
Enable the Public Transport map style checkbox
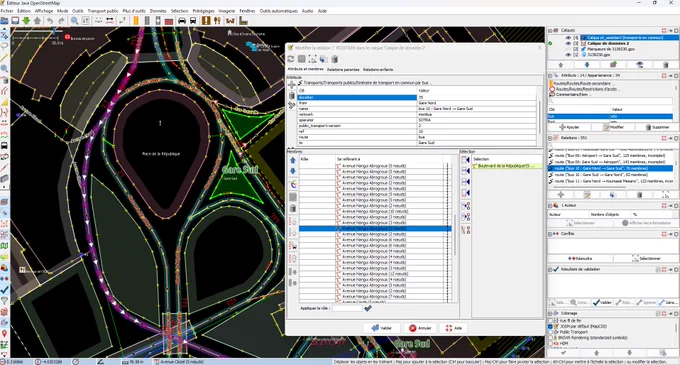(551, 332)
